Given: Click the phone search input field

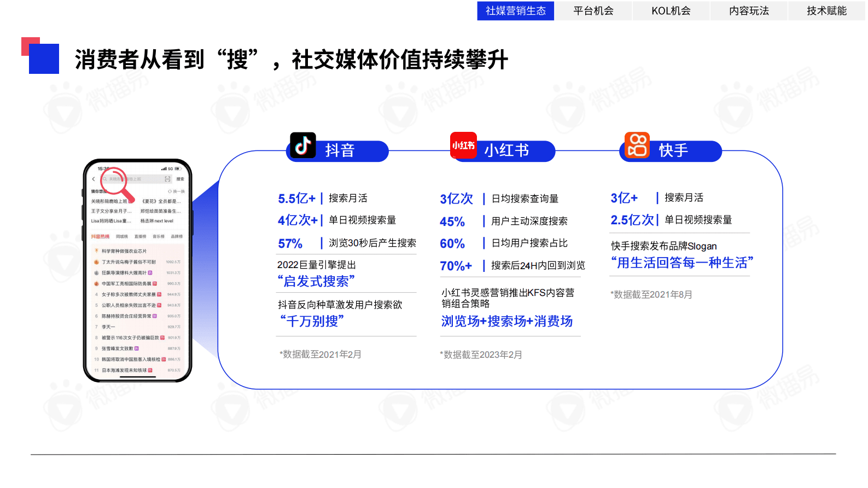Looking at the screenshot, I should [136, 179].
